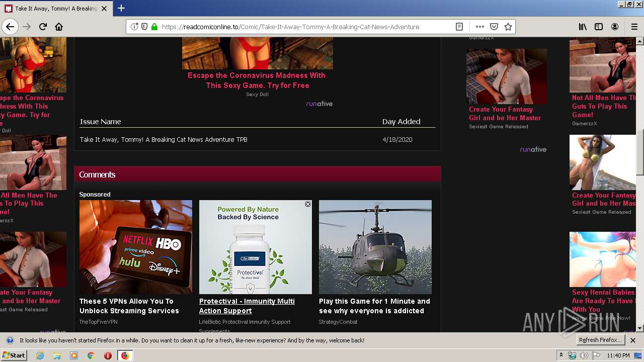Click the Netflix HBO tablet thumbnail

(136, 247)
